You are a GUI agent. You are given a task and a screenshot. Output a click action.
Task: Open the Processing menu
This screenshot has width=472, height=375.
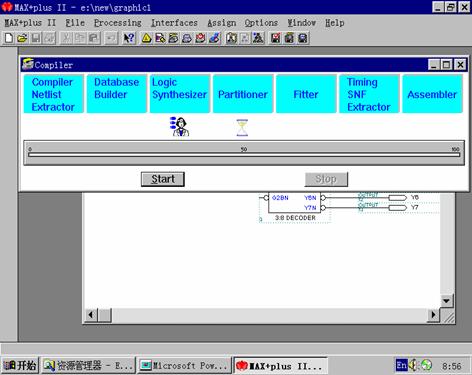(118, 23)
